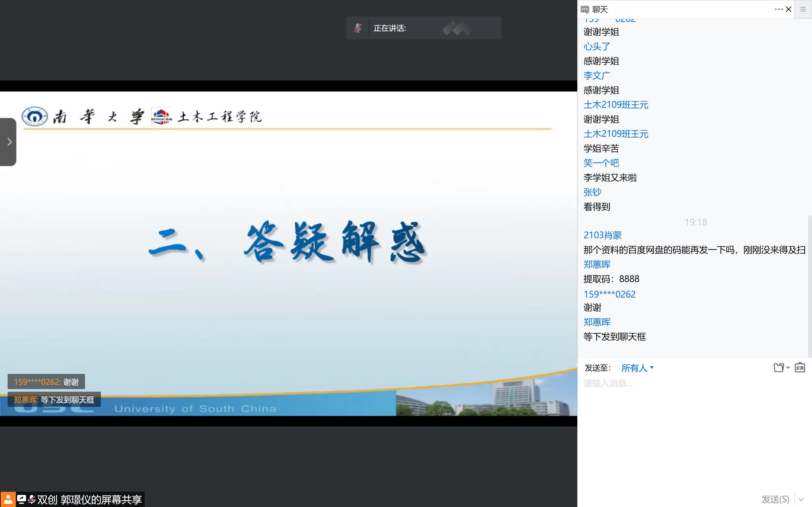Click the 郑蕙晖 chat popup notification

pos(54,400)
